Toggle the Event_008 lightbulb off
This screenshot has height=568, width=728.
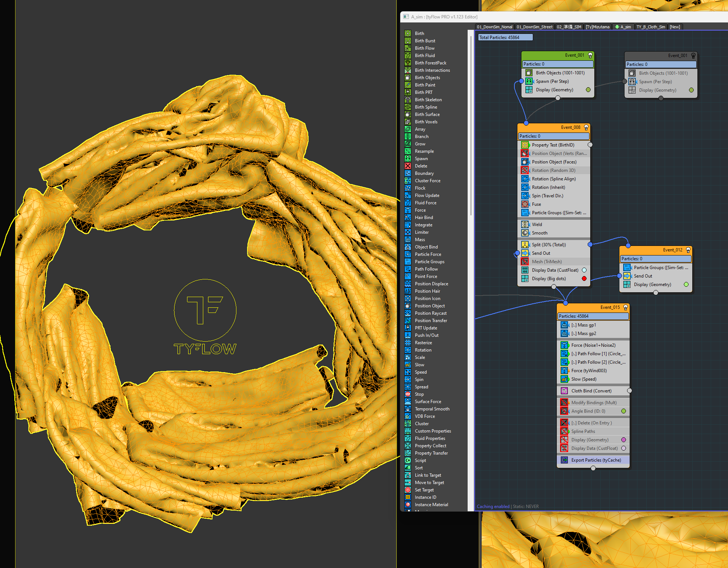click(586, 127)
